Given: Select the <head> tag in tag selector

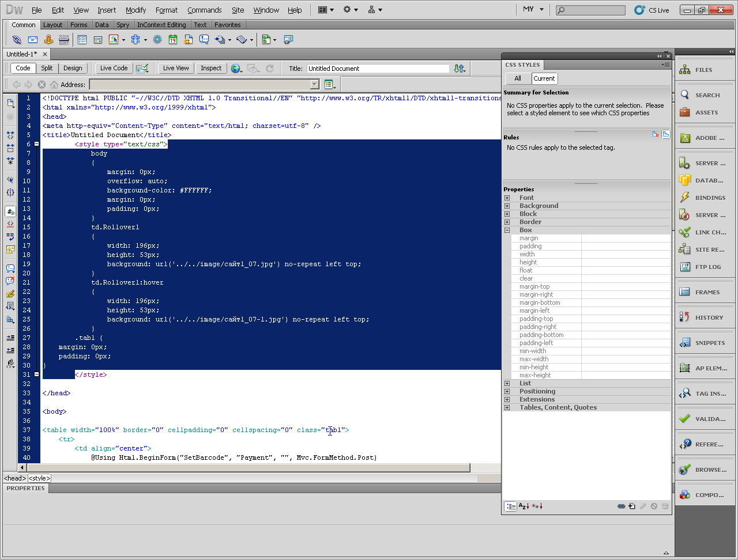Looking at the screenshot, I should (x=15, y=478).
